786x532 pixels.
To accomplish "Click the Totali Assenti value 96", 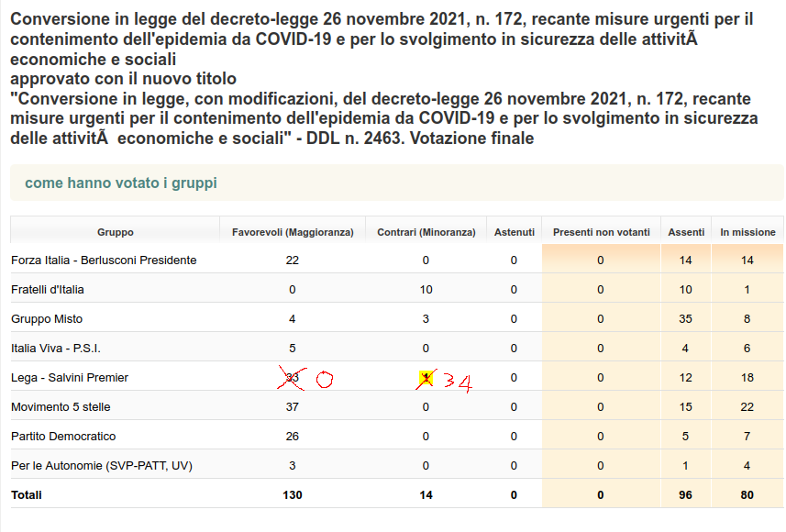I will (685, 495).
